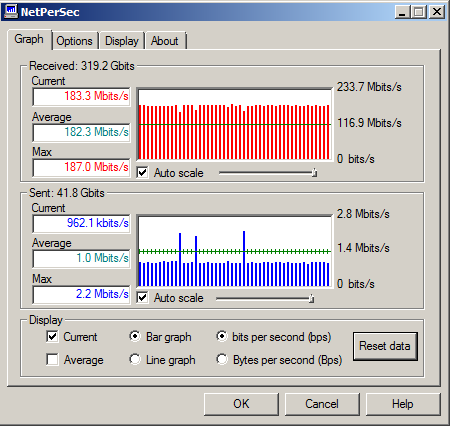Viewport: 450px width, 426px height.
Task: Click the Received: 319.2 Gbits heading
Action: coord(82,66)
